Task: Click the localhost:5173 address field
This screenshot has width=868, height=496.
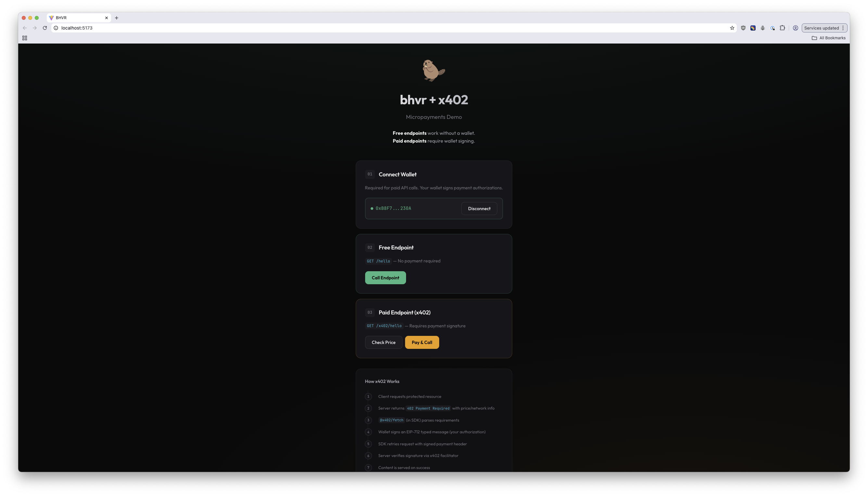Action: tap(392, 28)
